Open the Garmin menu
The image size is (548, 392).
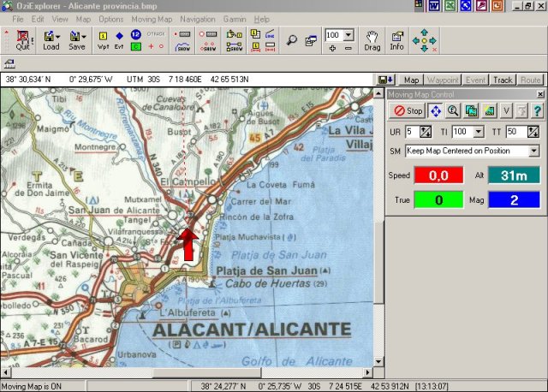click(x=235, y=18)
